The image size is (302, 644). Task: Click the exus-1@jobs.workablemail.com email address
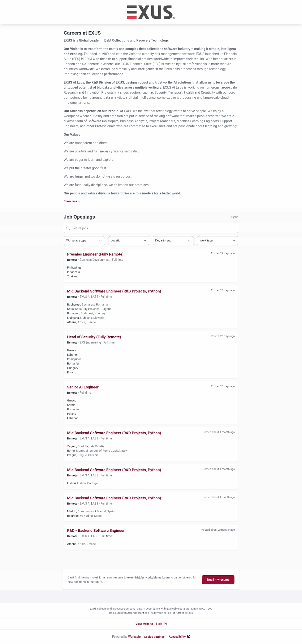coord(148,577)
